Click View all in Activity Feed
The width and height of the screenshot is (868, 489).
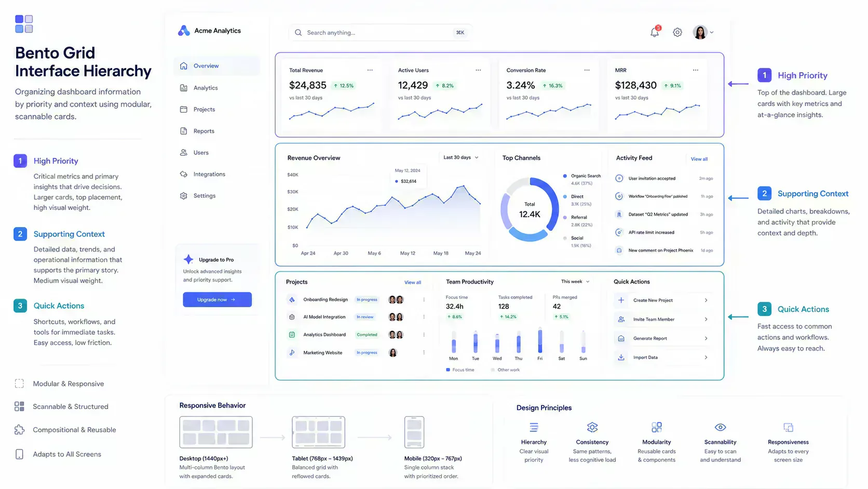699,159
